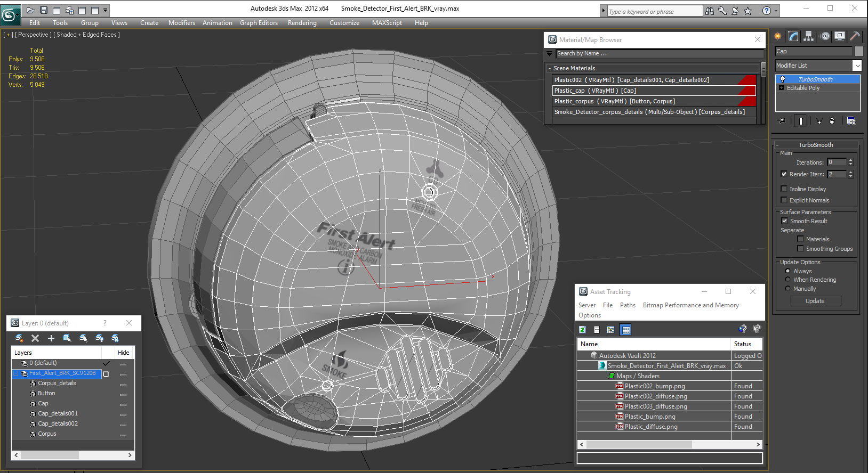Open the quick access toolbar dropdown arrow
The height and width of the screenshot is (473, 868).
pyautogui.click(x=106, y=10)
